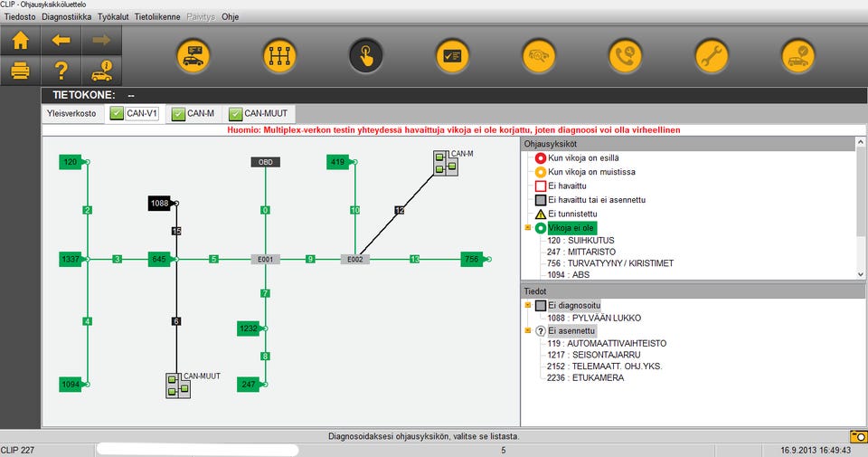Select '2152 : TELEMAATT. OHJ.YKS.'

(605, 367)
